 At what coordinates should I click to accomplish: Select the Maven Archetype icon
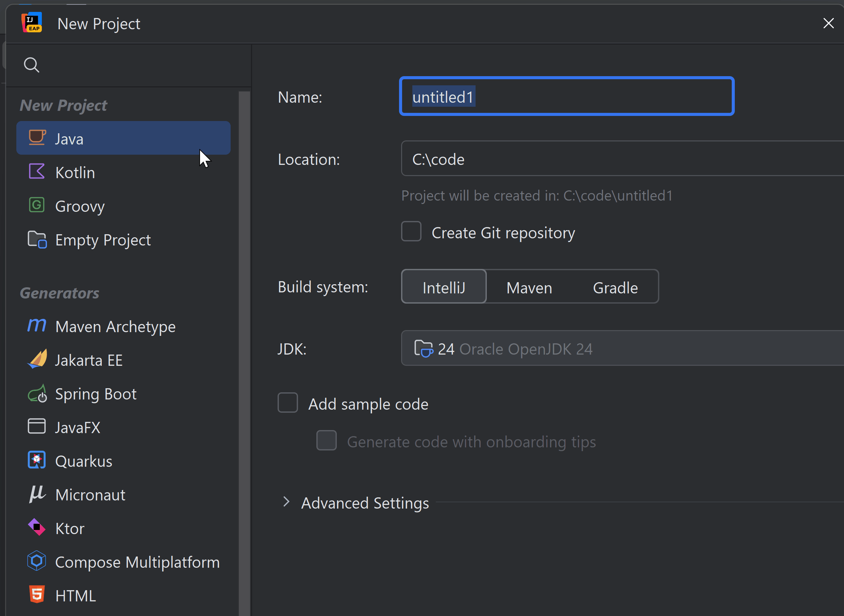click(36, 326)
